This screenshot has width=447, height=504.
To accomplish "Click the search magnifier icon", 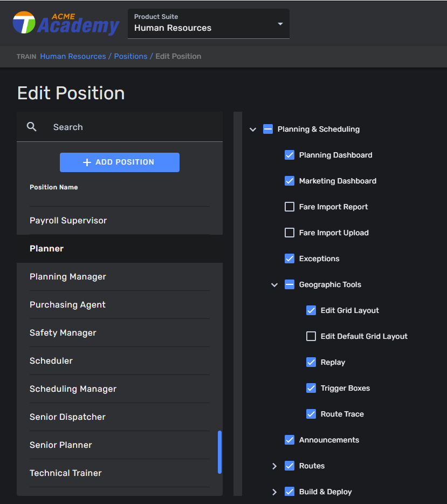I will click(32, 127).
